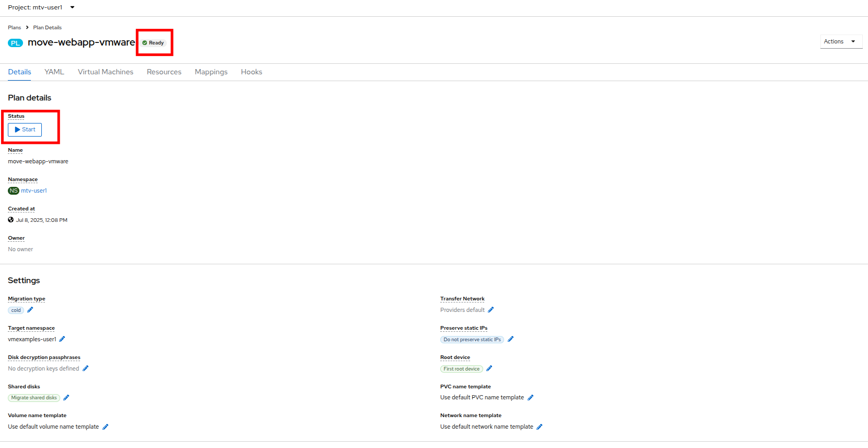Edit Network name template pencil icon
The image size is (868, 448).
pos(540,427)
